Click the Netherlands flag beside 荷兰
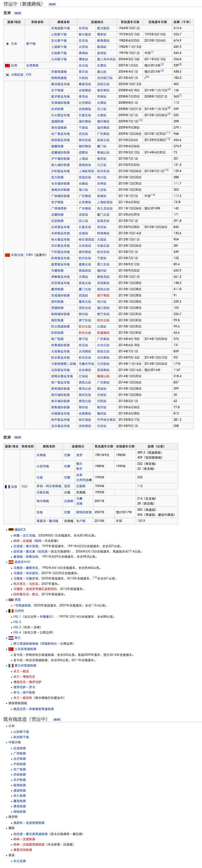Screen dimensions: 202x868 (x=11, y=638)
